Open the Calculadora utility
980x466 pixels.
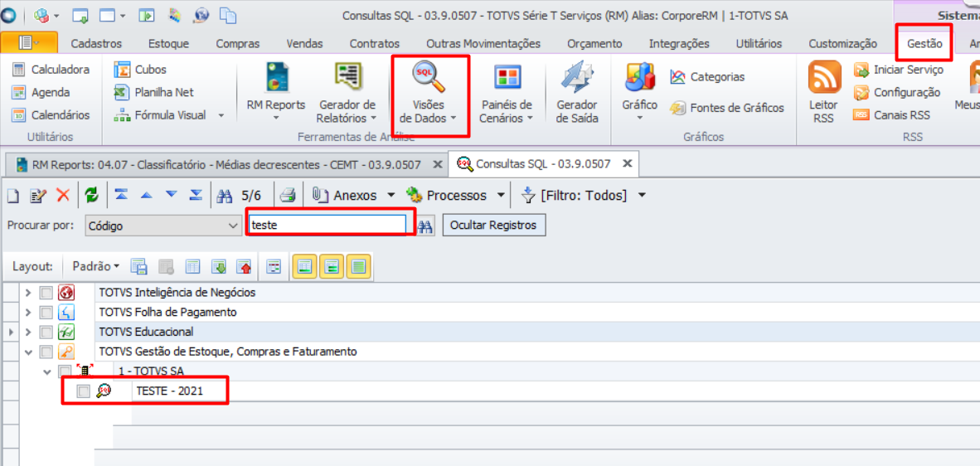pyautogui.click(x=51, y=70)
